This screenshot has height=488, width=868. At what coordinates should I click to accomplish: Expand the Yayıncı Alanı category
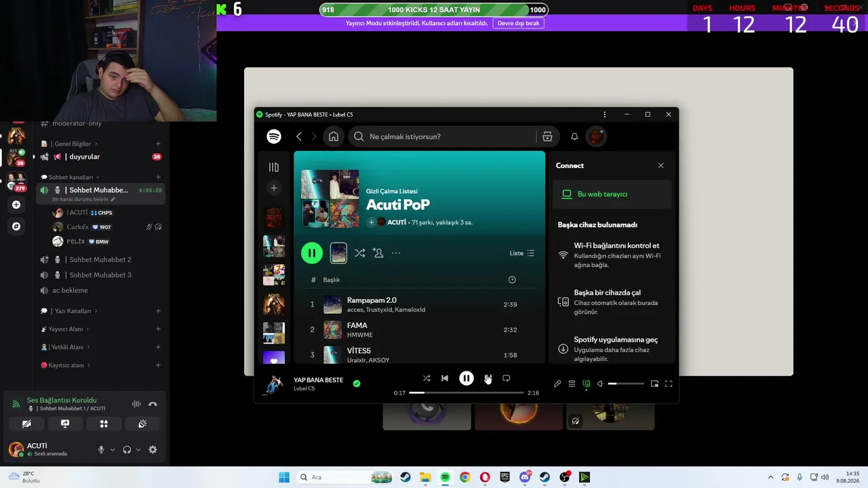[x=65, y=329]
